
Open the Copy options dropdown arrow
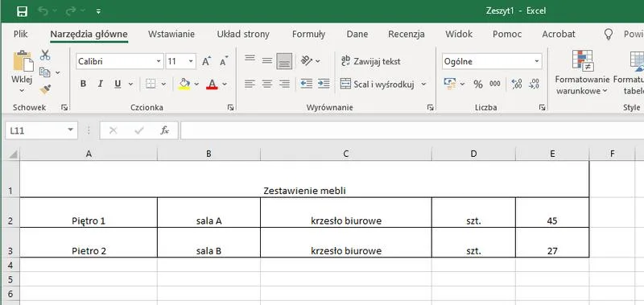pyautogui.click(x=57, y=72)
